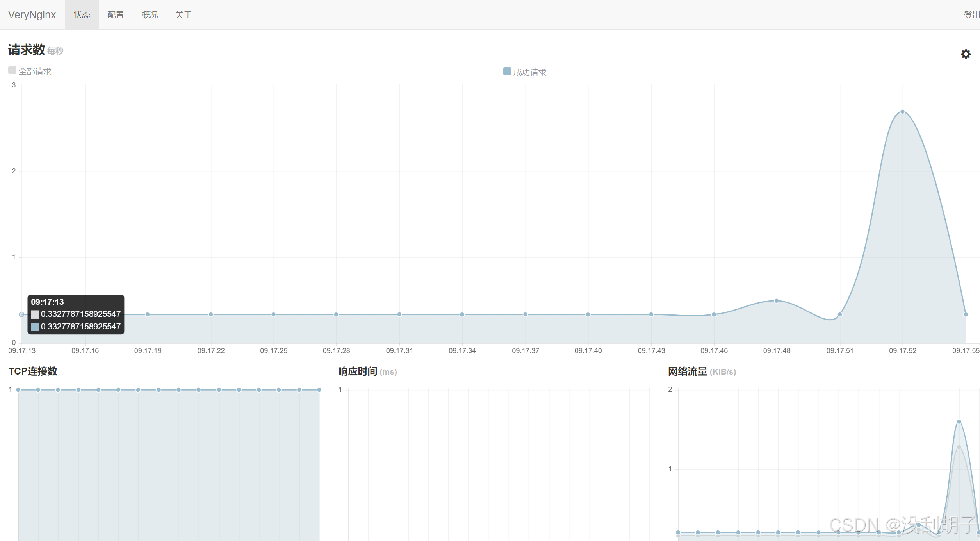The image size is (980, 541).
Task: Click the 成功请求 legend label
Action: click(530, 72)
